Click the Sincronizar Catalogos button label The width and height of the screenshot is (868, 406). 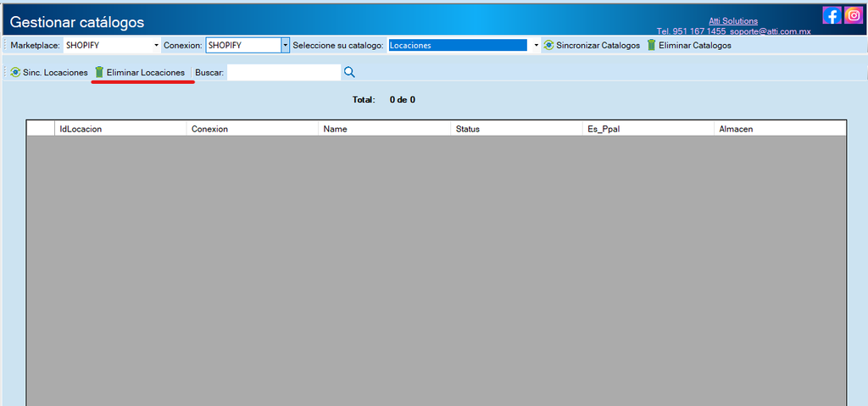pyautogui.click(x=598, y=46)
